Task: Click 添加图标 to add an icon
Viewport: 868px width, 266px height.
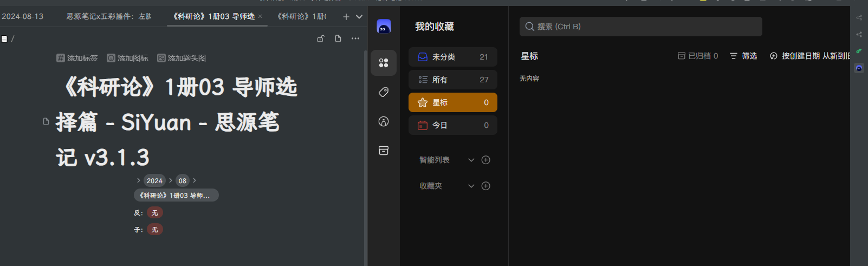Action: (x=128, y=58)
